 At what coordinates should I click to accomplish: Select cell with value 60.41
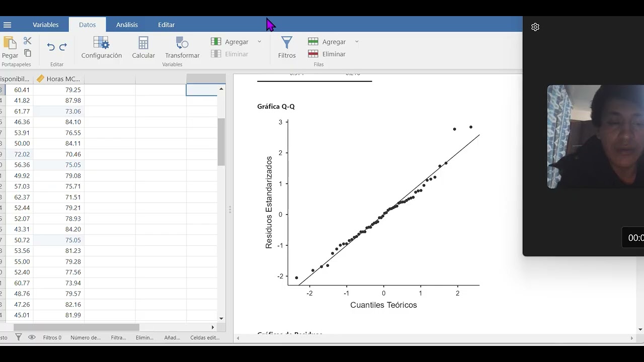[x=19, y=89]
